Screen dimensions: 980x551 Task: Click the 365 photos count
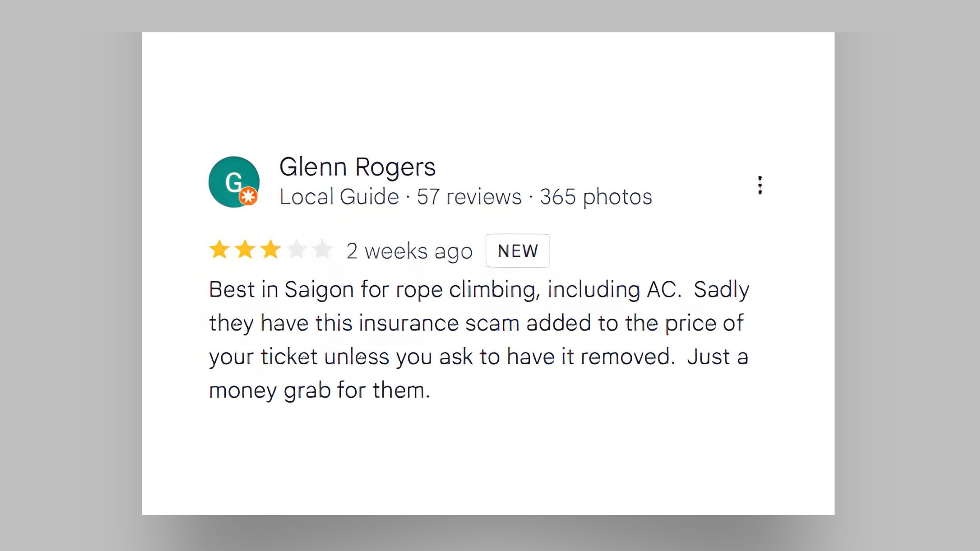[596, 197]
